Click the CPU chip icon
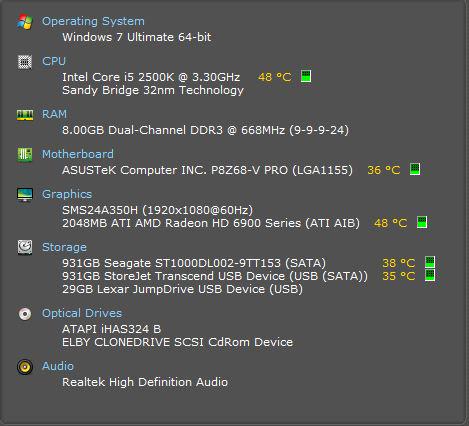The width and height of the screenshot is (469, 426). pos(25,62)
